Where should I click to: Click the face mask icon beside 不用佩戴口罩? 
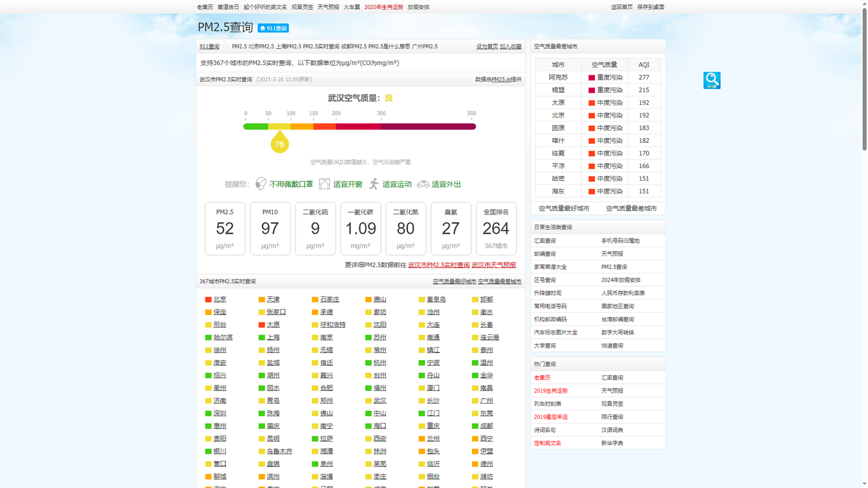(260, 184)
